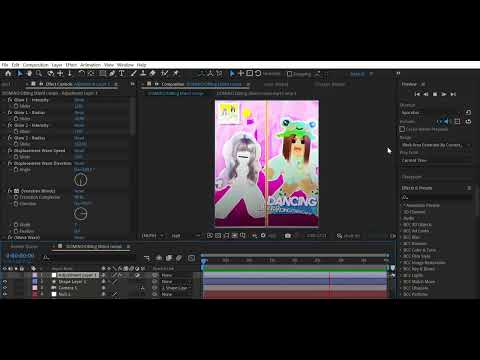This screenshot has height=360, width=480.
Task: Stop playback in Preview panel
Action: [x=435, y=94]
